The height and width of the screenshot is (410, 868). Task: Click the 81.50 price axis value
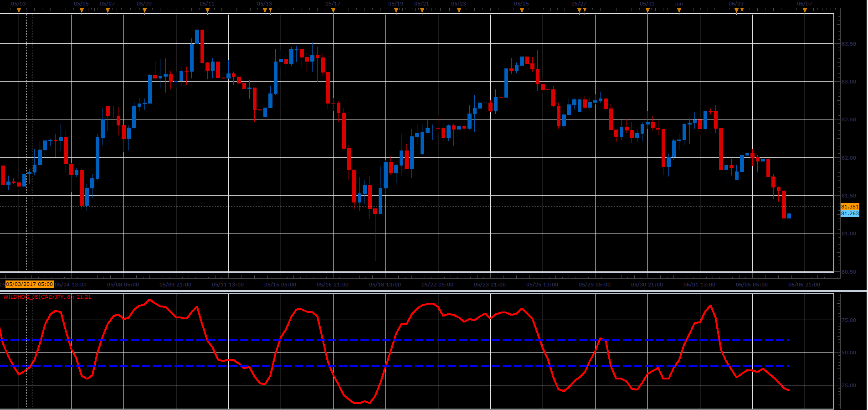(849, 196)
